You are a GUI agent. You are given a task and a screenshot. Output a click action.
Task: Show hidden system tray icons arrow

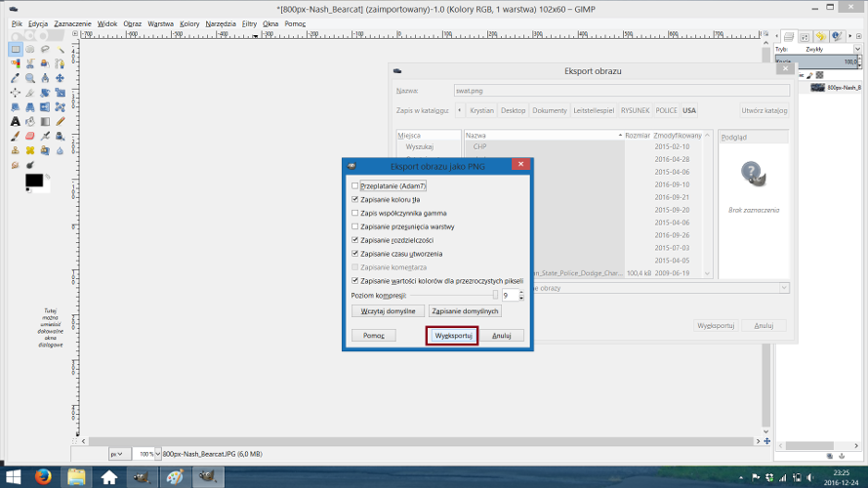(741, 477)
